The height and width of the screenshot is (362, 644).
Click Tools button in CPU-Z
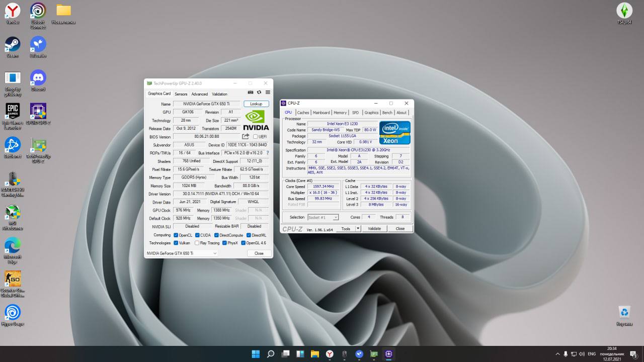346,228
